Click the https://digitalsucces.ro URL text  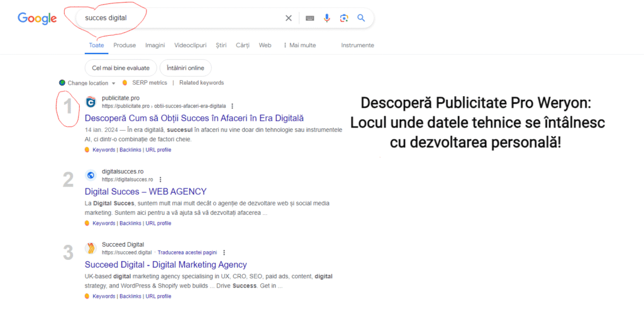click(x=127, y=180)
